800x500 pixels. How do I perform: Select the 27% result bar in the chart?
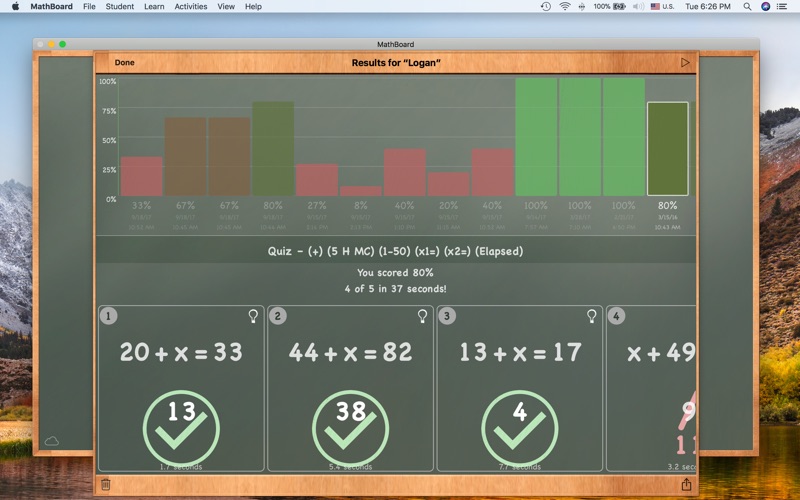tap(317, 180)
